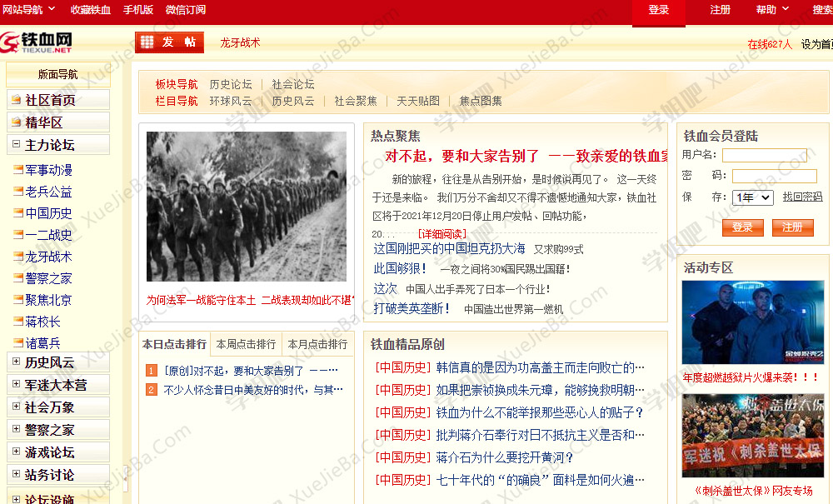Screen dimensions: 833x504
Task: Open 收藏铁血 in the top bar
Action: click(90, 9)
